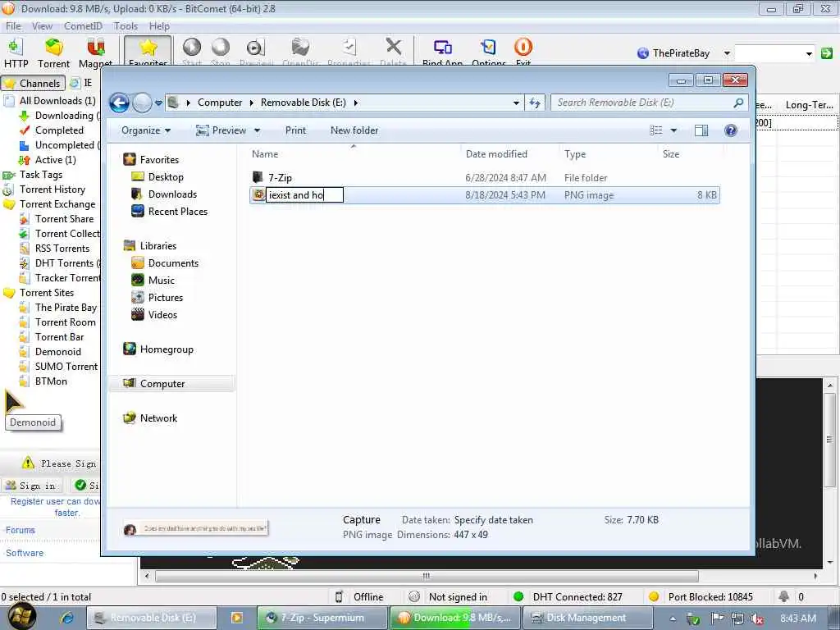Show the preview pane icon in Explorer

pyautogui.click(x=701, y=130)
